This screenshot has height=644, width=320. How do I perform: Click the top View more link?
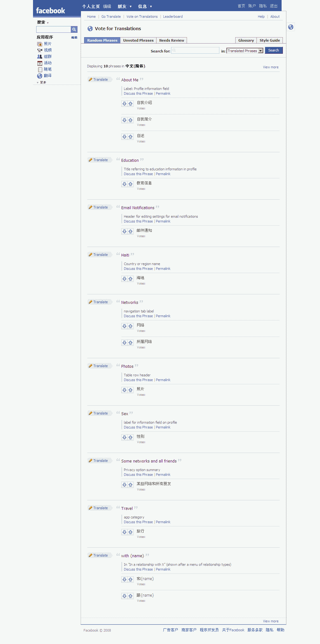click(270, 67)
